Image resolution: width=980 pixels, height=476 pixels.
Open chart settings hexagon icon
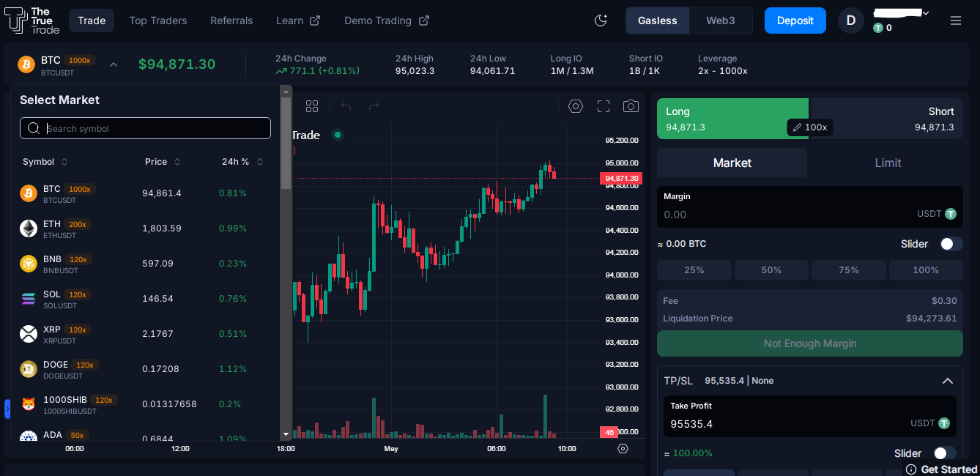pyautogui.click(x=576, y=106)
